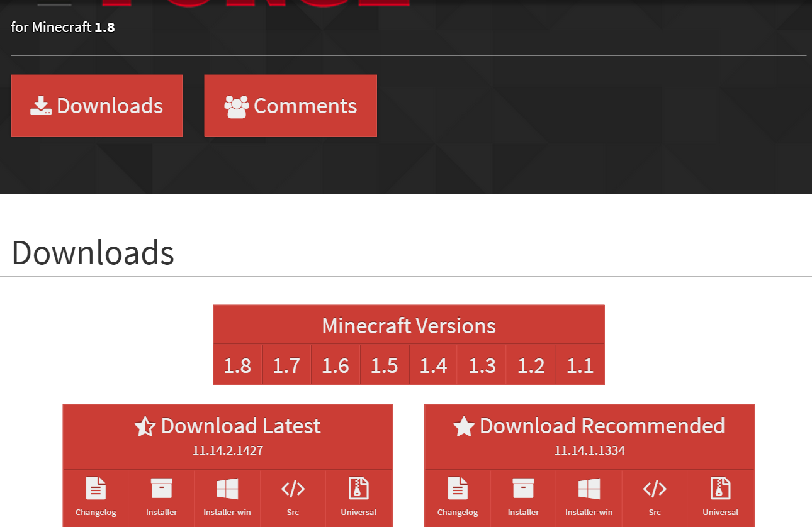
Task: Open the Comments section button
Action: coord(290,106)
